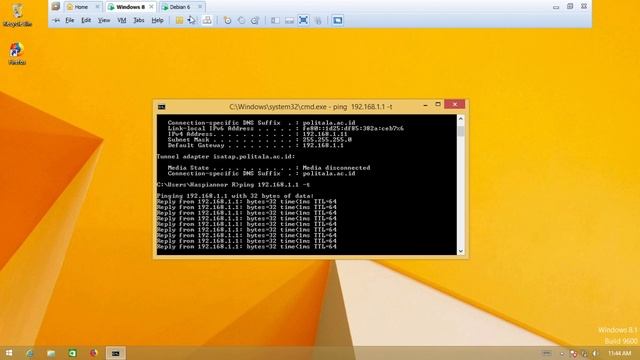Open the File menu

point(70,20)
